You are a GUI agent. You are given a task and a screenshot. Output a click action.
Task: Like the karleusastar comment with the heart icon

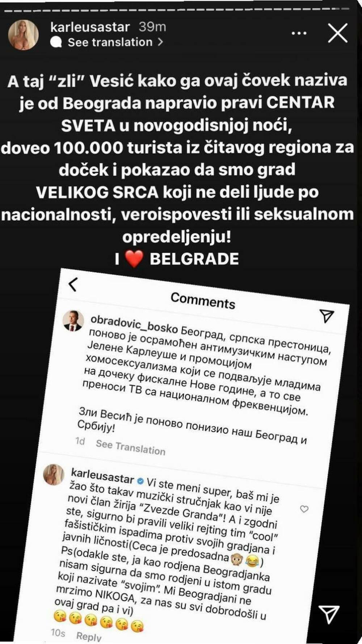[x=304, y=509]
